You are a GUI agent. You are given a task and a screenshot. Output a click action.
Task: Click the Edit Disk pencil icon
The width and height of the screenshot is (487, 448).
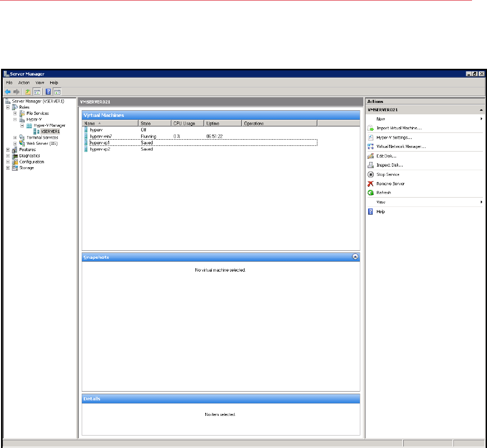click(x=371, y=156)
